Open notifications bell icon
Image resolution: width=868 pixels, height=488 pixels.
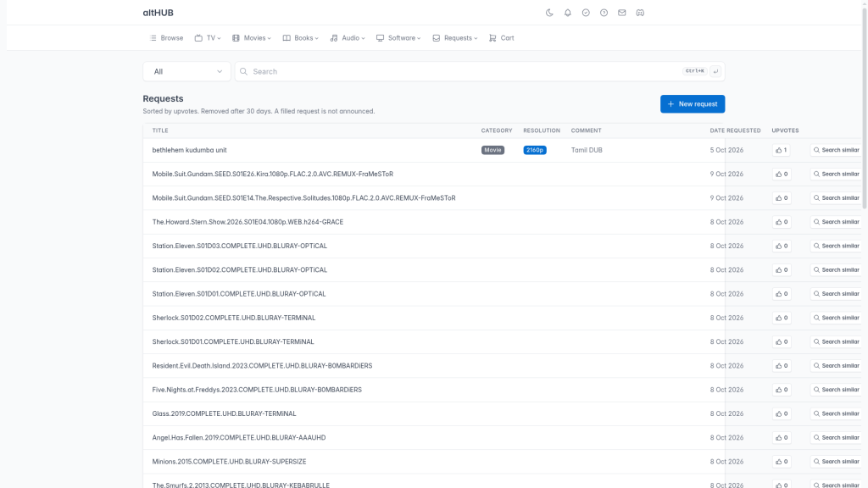click(x=567, y=13)
